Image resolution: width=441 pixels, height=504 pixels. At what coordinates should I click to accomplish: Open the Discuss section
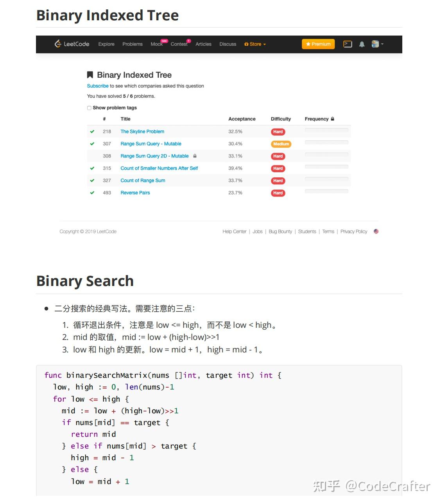click(x=228, y=44)
